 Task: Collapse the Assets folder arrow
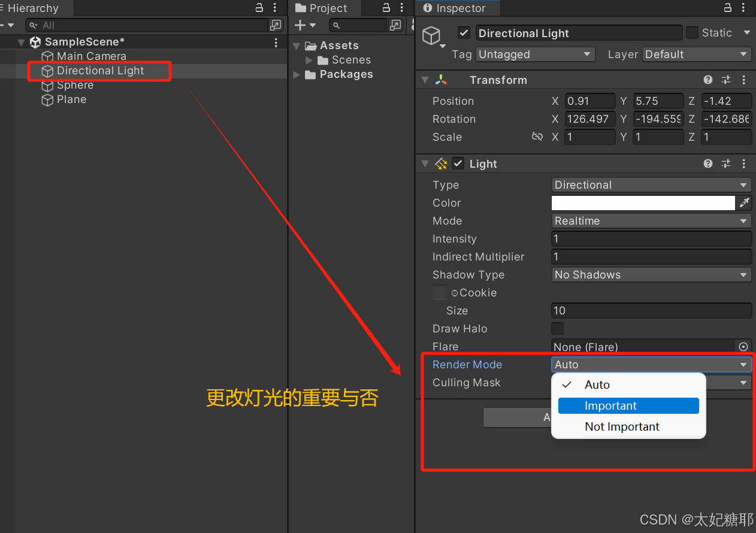[297, 46]
